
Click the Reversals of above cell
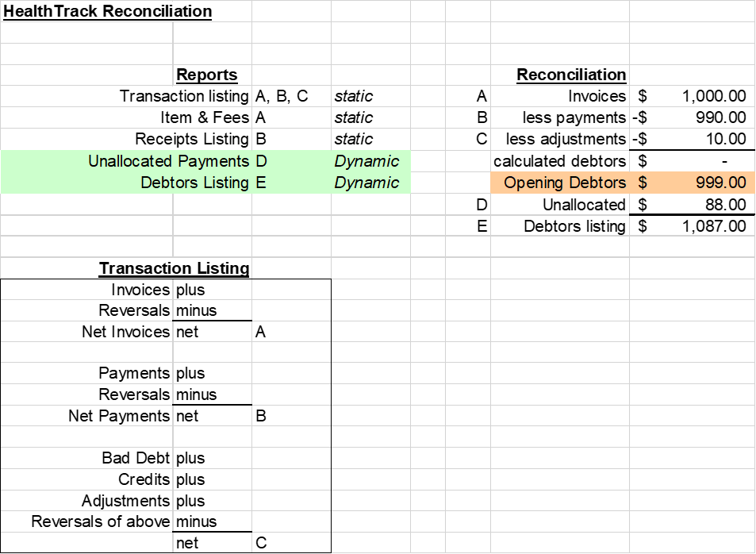86,521
